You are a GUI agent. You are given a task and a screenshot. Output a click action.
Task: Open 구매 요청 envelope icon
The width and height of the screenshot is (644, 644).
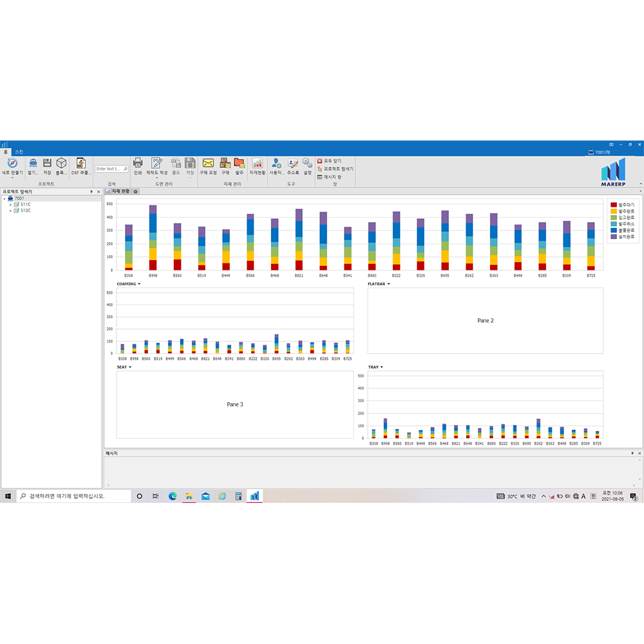pyautogui.click(x=208, y=164)
